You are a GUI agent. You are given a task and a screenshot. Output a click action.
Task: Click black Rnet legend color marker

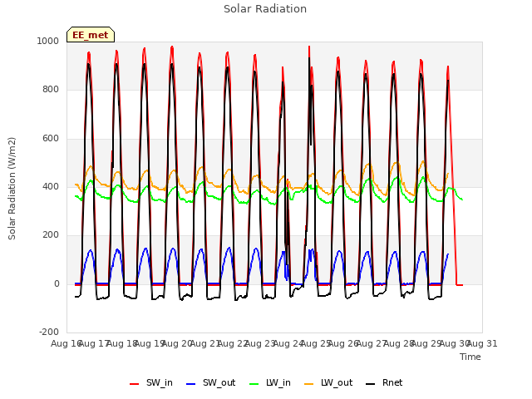click(371, 384)
